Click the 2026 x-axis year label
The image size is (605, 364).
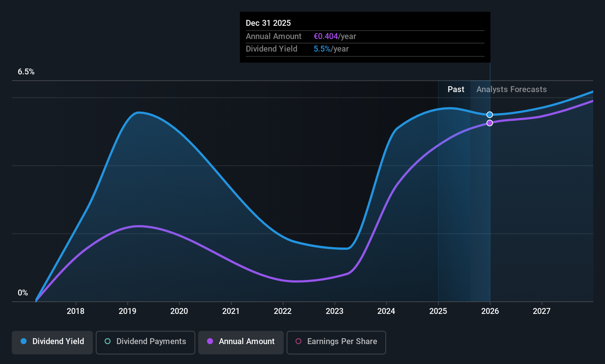tap(490, 311)
